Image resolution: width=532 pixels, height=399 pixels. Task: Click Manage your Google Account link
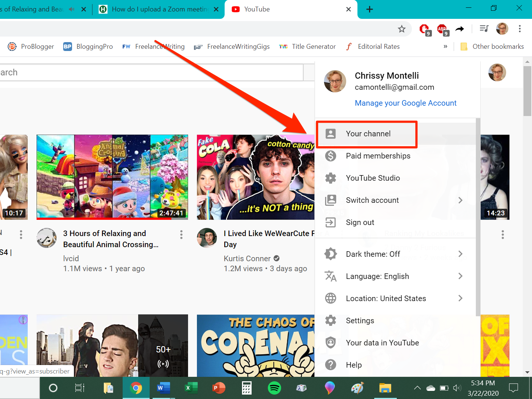pyautogui.click(x=406, y=103)
